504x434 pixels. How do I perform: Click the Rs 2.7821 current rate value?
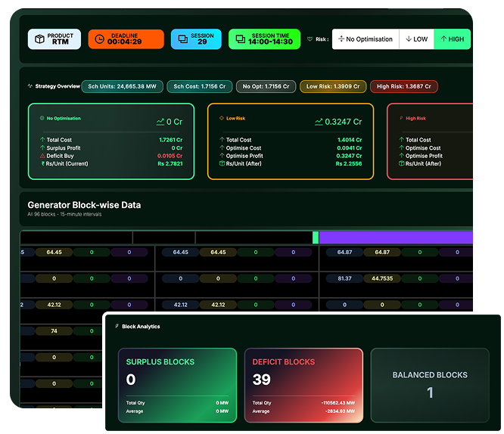click(170, 163)
